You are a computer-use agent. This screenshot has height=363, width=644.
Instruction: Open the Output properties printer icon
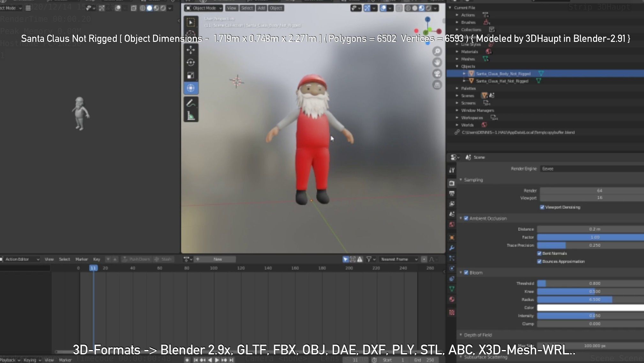[452, 194]
